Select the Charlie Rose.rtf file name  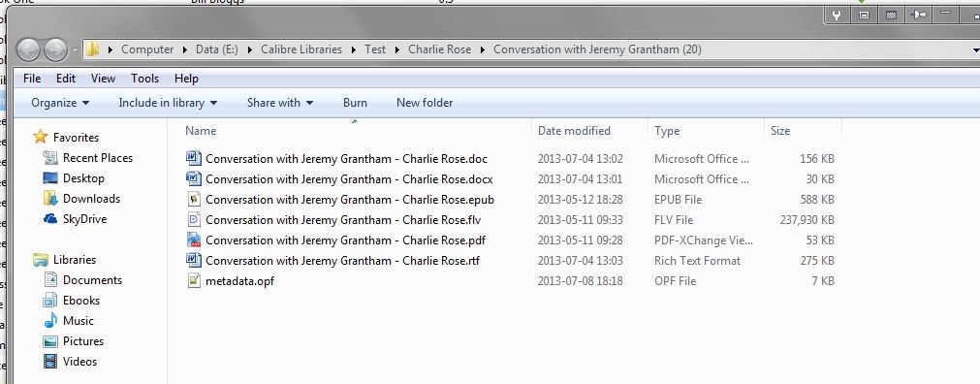342,260
